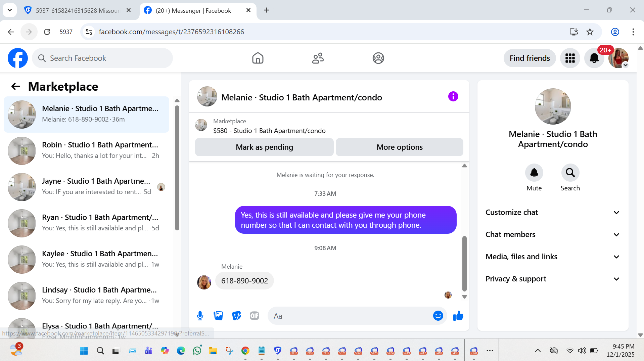Click the 618-890-9002 message bubble
This screenshot has height=361, width=644.
[244, 281]
